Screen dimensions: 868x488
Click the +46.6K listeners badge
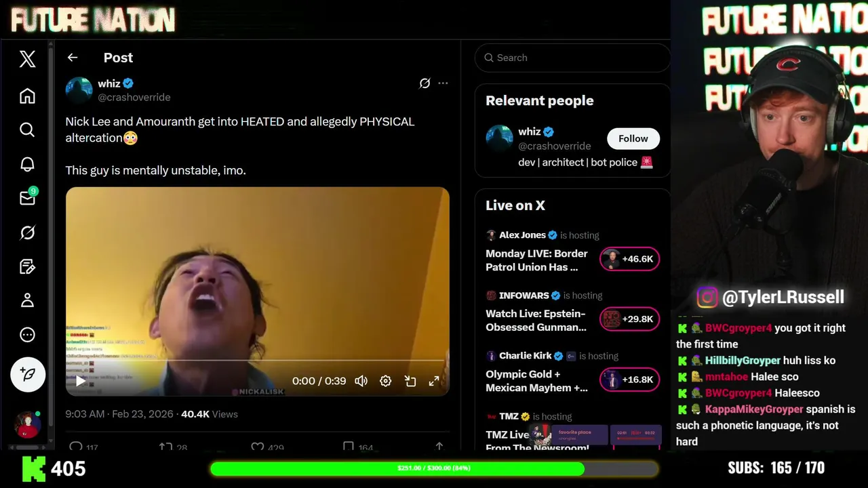[x=629, y=259]
